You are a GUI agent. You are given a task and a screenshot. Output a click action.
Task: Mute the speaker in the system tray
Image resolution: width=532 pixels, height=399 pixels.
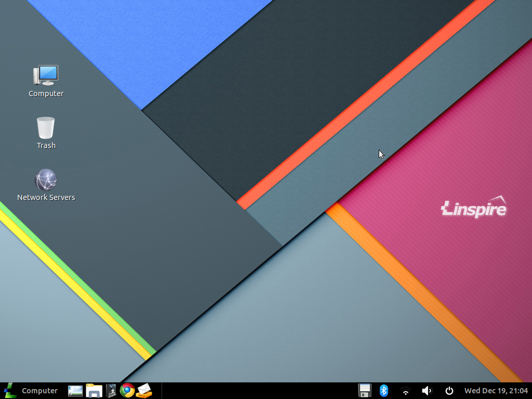[427, 390]
